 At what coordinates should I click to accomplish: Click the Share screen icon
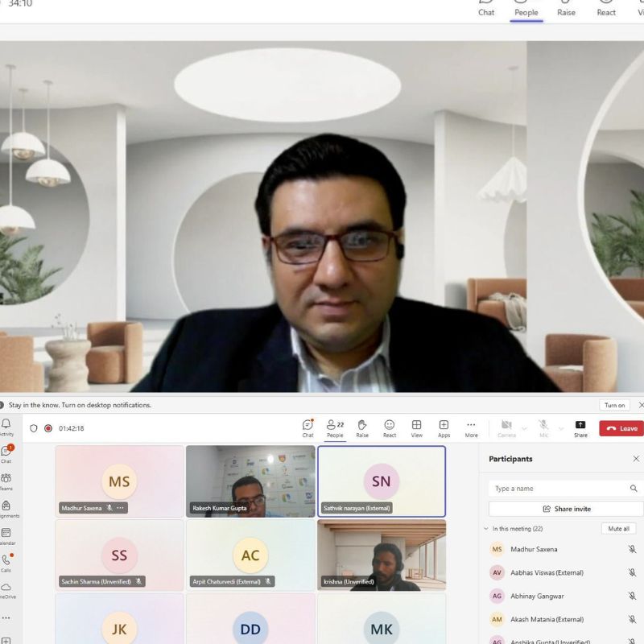point(580,427)
